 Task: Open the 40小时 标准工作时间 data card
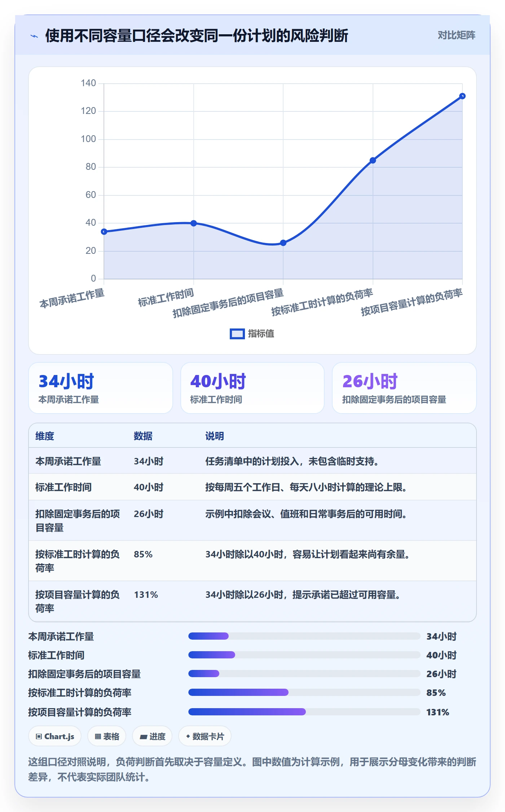(252, 388)
